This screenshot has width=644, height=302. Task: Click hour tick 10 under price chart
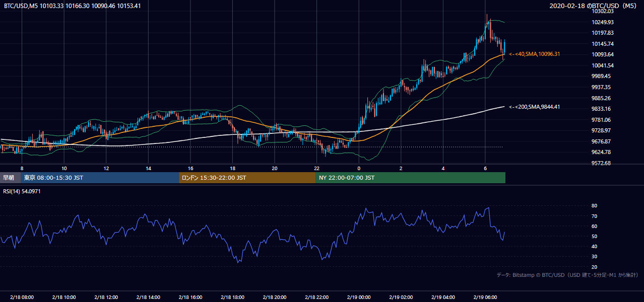64,168
